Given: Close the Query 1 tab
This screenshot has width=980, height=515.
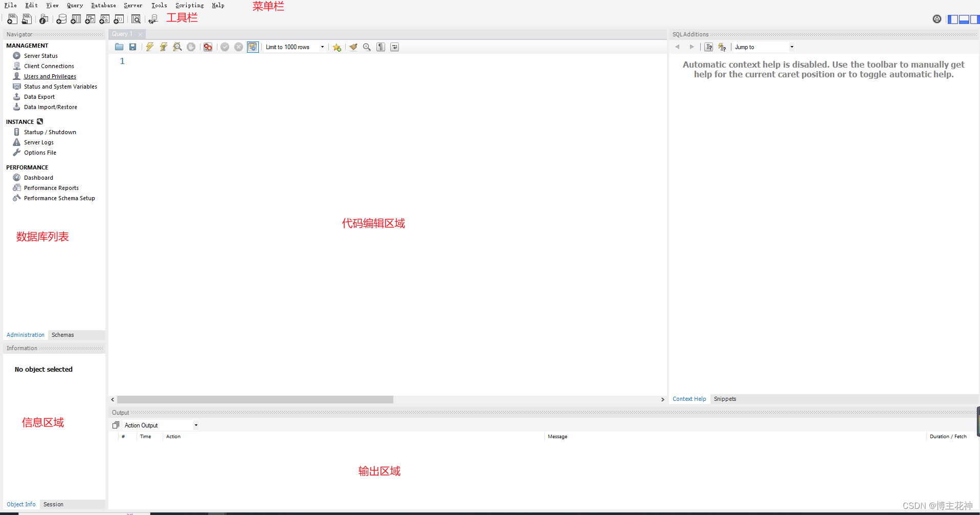Looking at the screenshot, I should coord(140,34).
